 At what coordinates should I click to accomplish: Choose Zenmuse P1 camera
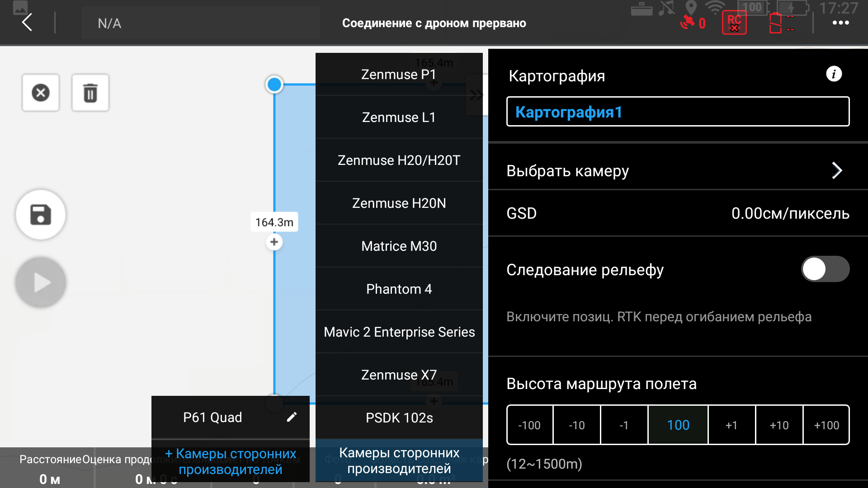[399, 74]
